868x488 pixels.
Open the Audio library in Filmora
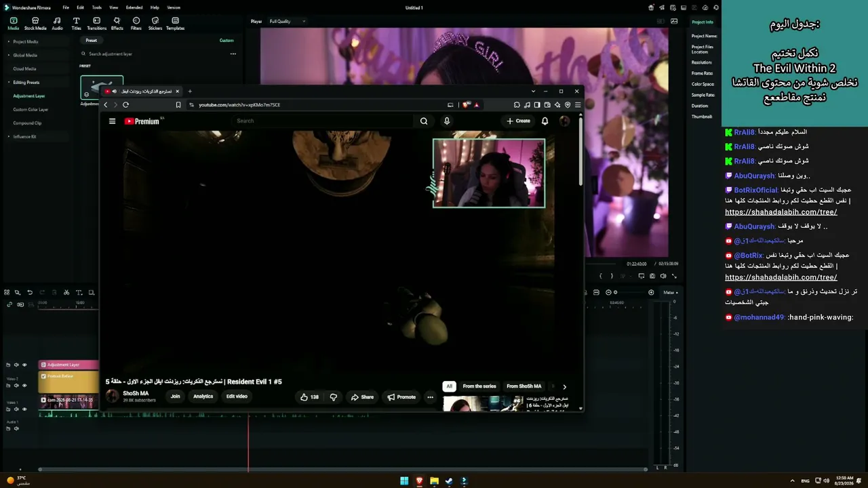click(x=57, y=24)
